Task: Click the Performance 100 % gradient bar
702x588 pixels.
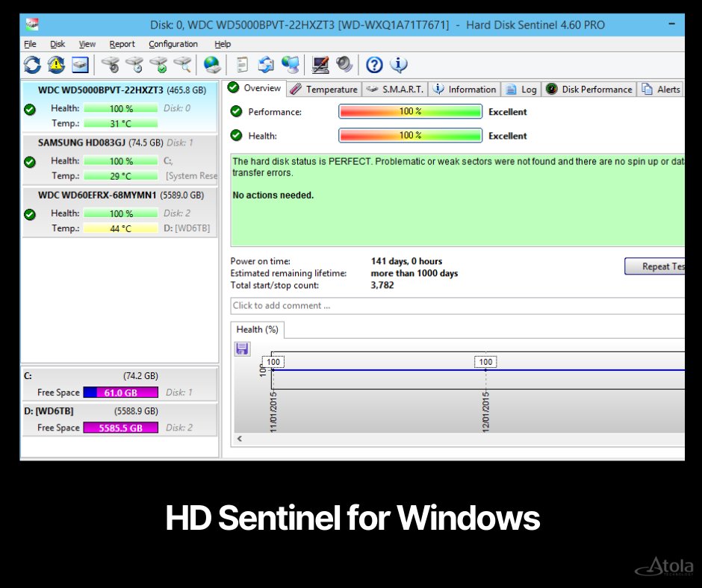Action: coord(410,111)
